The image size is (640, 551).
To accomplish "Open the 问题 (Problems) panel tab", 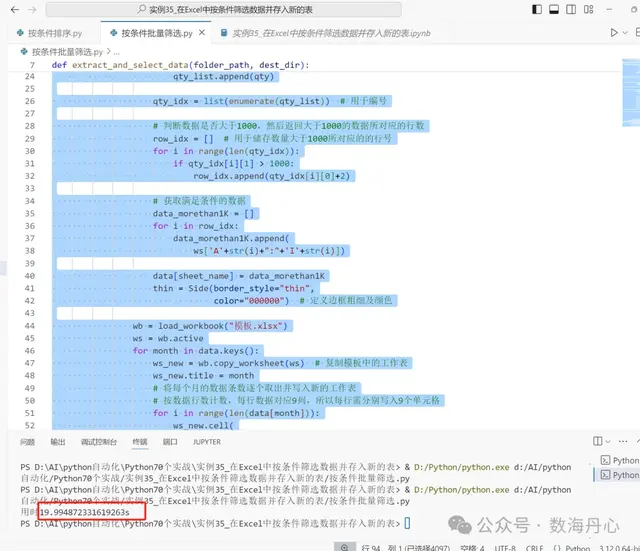I will tap(27, 442).
